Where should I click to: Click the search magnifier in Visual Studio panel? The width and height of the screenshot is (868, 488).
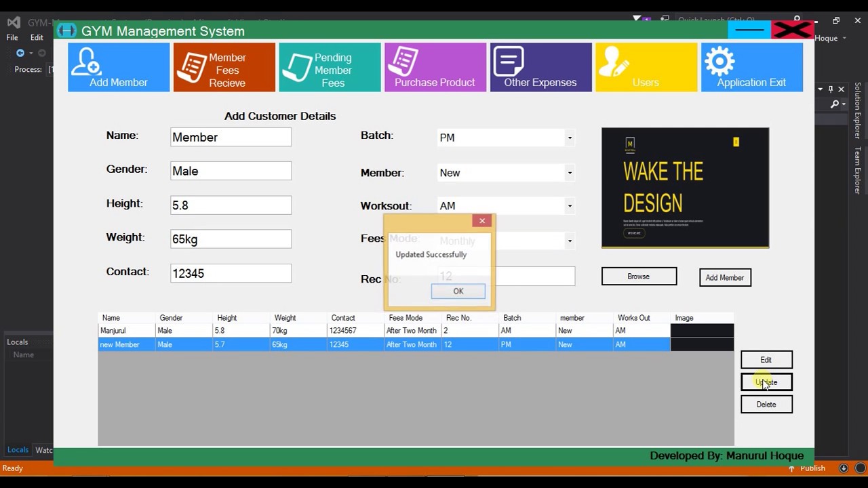pos(835,104)
